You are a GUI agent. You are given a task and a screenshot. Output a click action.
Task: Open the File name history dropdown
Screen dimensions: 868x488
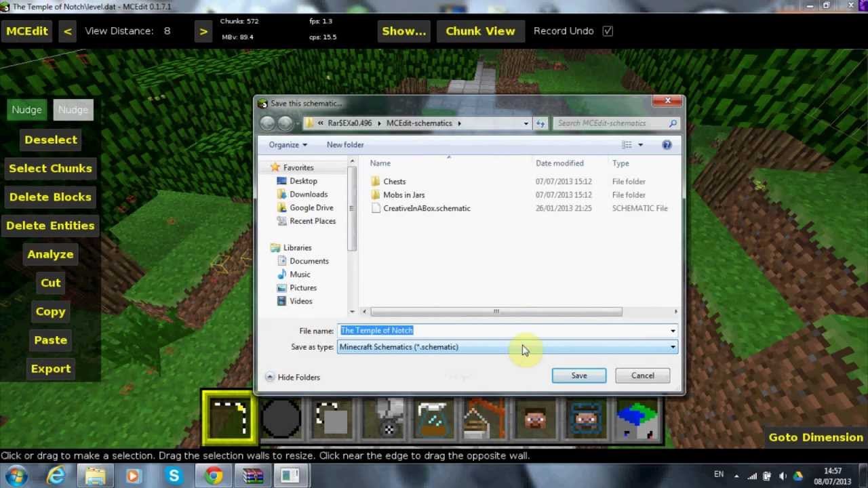click(x=673, y=331)
